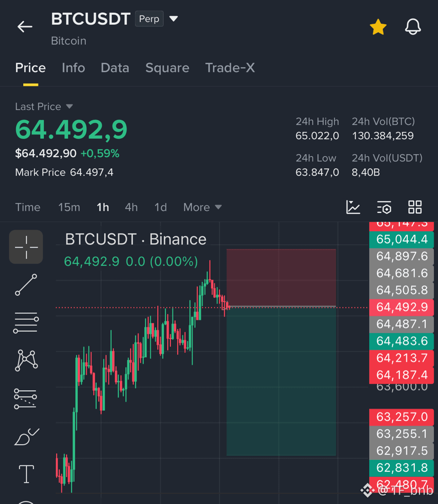Click the 24h Vol(USDT) value 8,40B
The width and height of the screenshot is (438, 504).
366,172
